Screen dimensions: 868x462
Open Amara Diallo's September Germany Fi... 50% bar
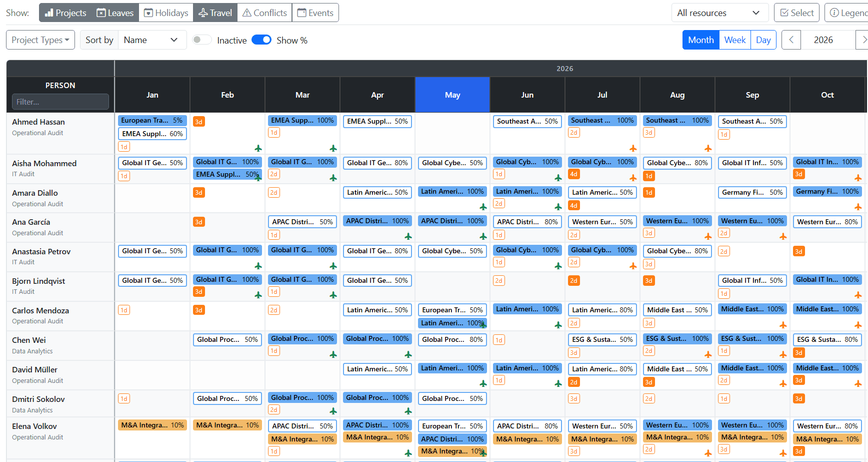point(752,192)
